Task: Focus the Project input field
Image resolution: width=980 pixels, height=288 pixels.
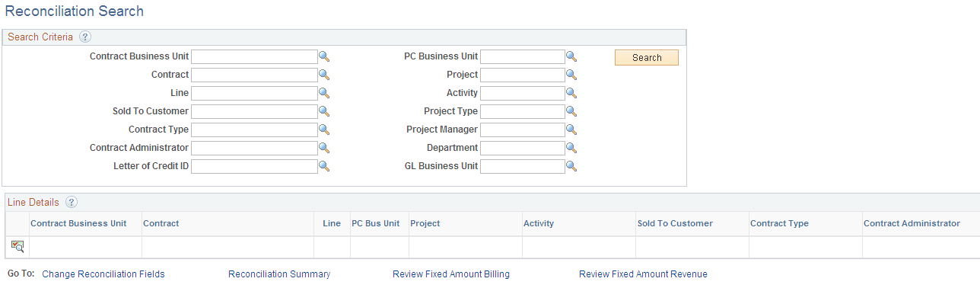Action: coord(523,75)
